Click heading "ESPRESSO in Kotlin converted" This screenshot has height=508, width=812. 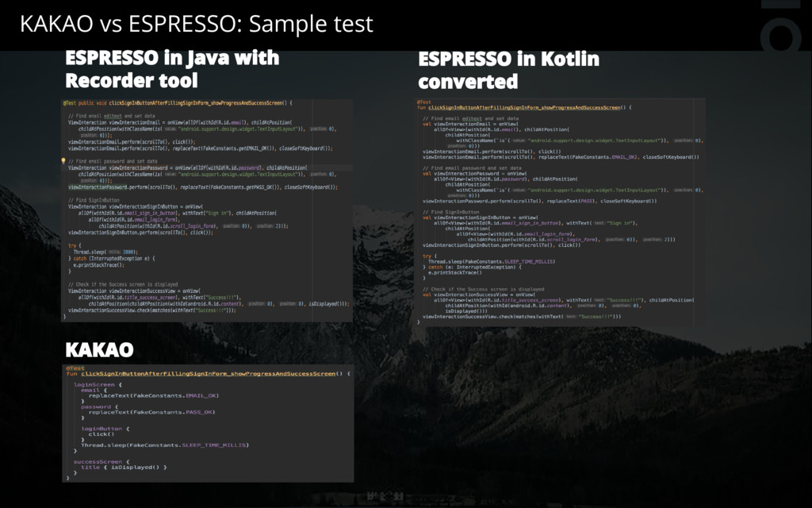[508, 70]
